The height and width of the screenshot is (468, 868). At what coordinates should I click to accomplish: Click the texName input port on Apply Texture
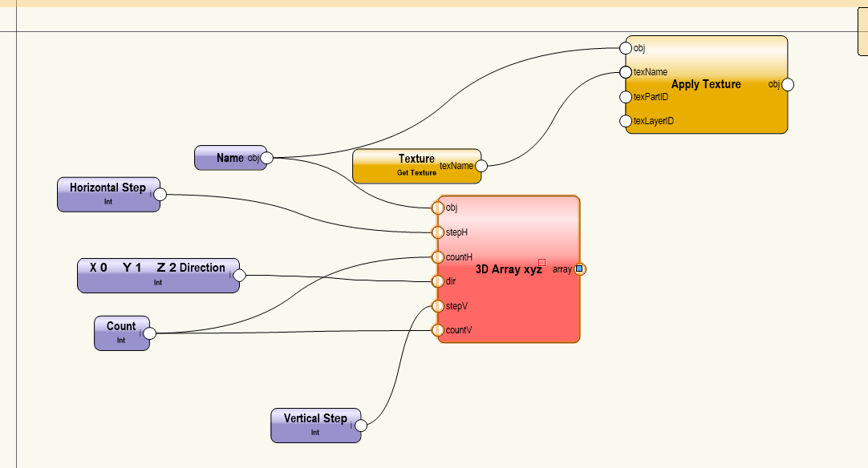pyautogui.click(x=626, y=72)
